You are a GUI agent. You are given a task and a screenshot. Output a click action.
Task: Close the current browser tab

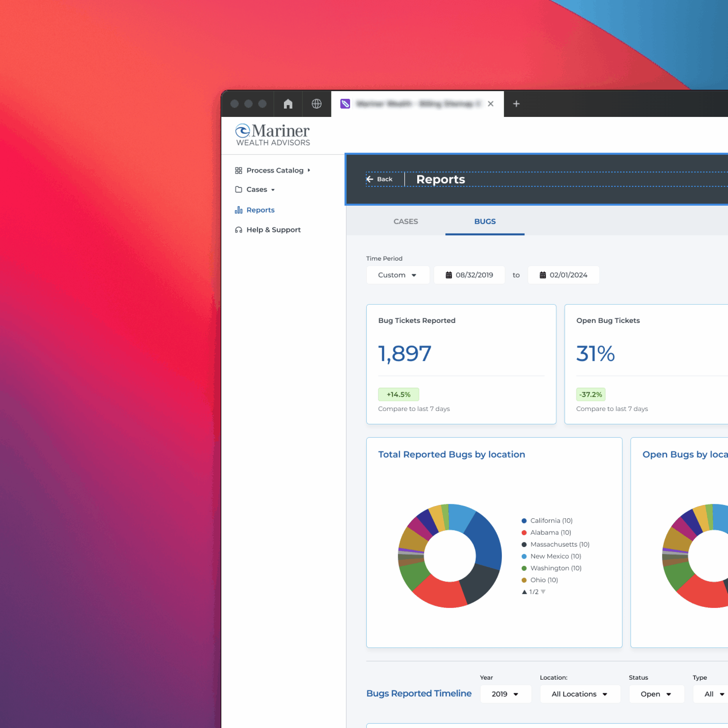(491, 104)
